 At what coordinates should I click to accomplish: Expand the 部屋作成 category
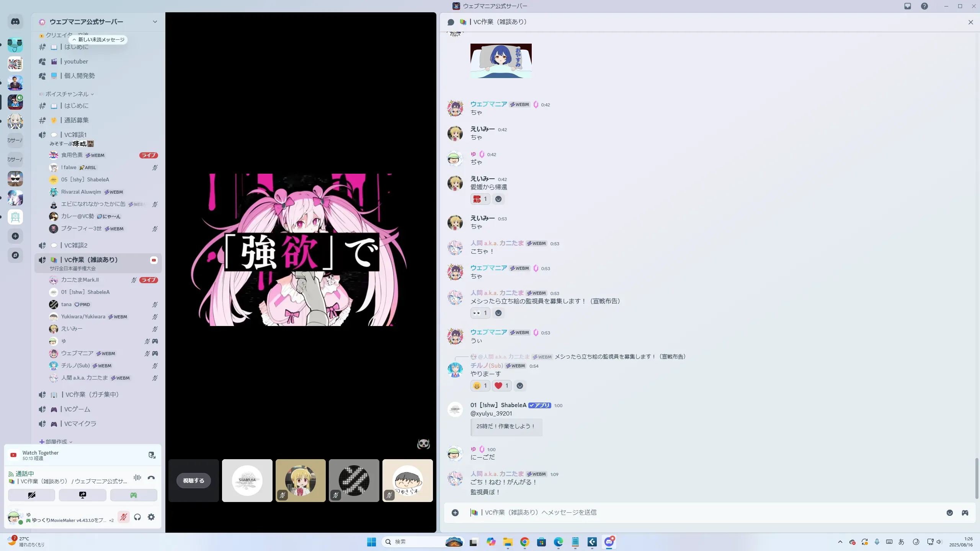point(56,442)
